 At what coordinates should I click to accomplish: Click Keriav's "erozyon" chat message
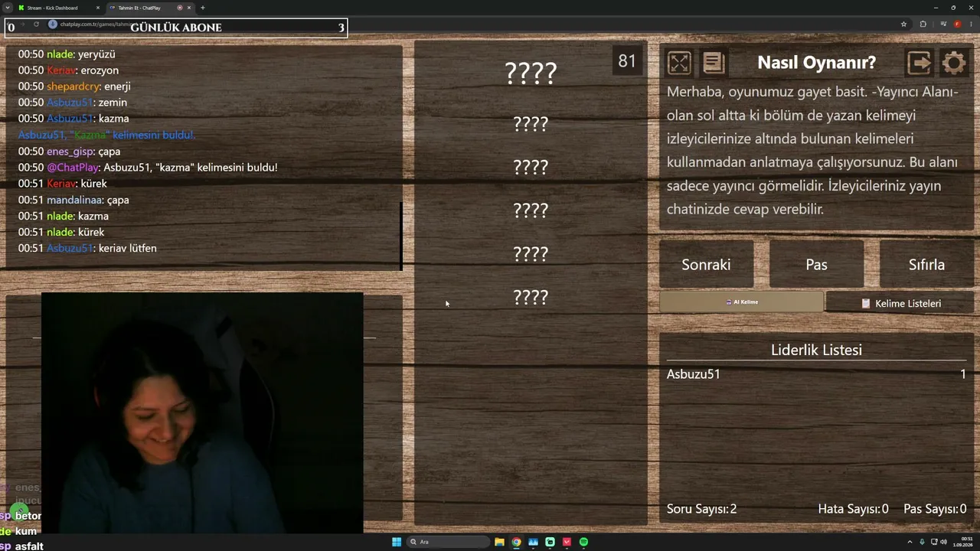coord(68,70)
